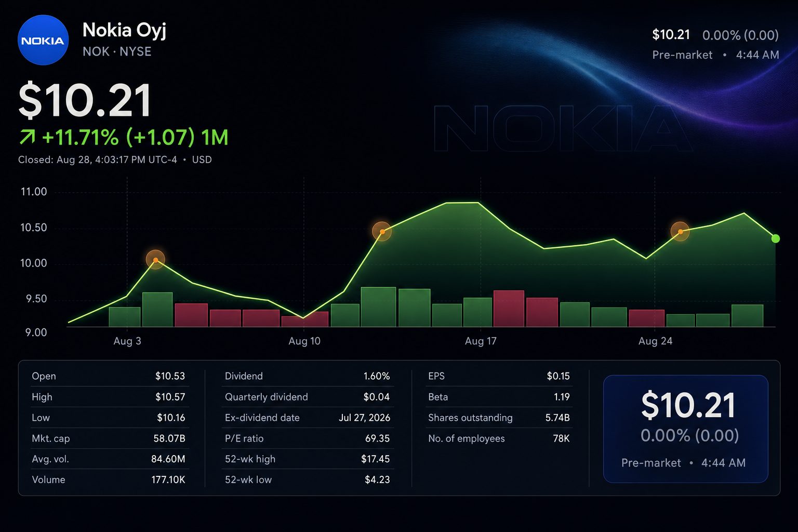Viewport: 798px width, 532px height.
Task: Click the P/E ratio value 69.35
Action: coord(377,438)
